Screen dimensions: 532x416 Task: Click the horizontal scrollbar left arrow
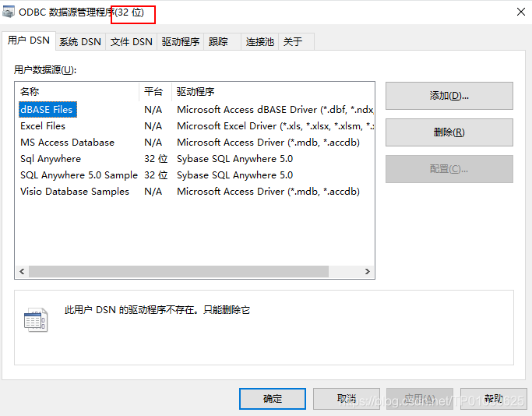click(x=22, y=271)
